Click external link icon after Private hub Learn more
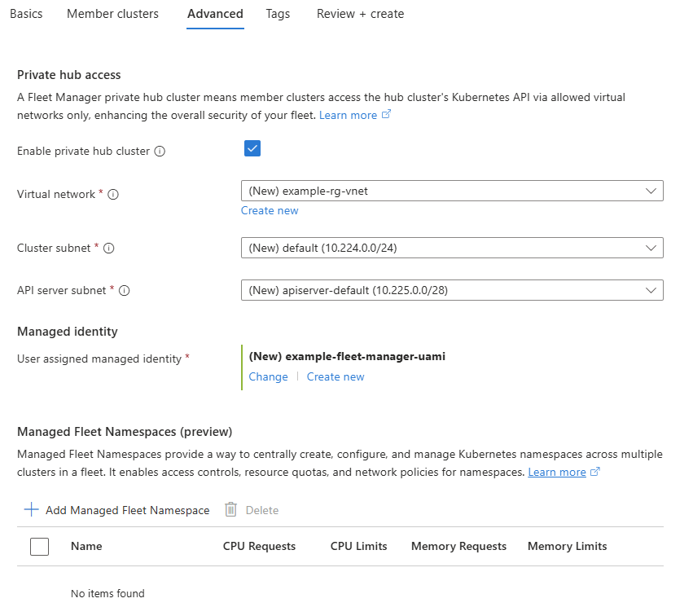 coord(386,115)
